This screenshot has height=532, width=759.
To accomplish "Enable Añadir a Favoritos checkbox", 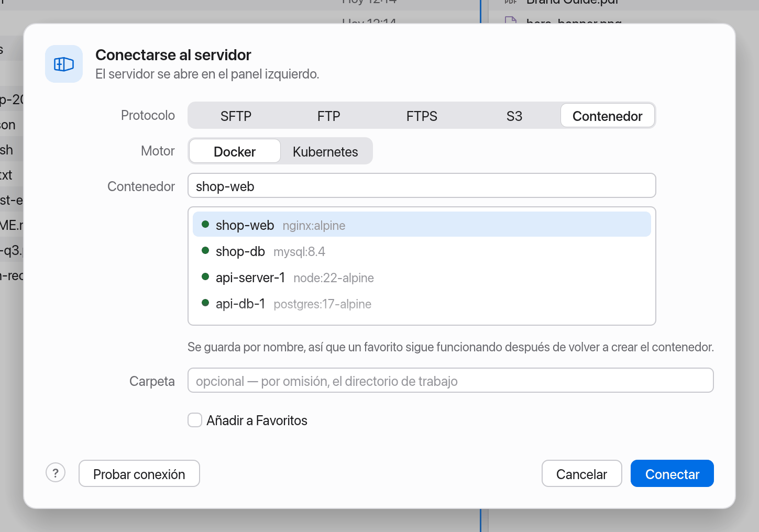I will coord(195,420).
